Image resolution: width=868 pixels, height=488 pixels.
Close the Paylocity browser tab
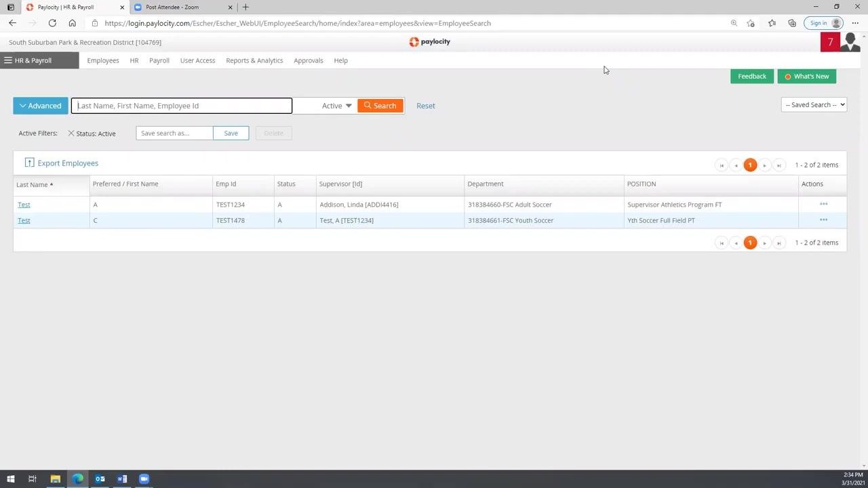pyautogui.click(x=122, y=7)
